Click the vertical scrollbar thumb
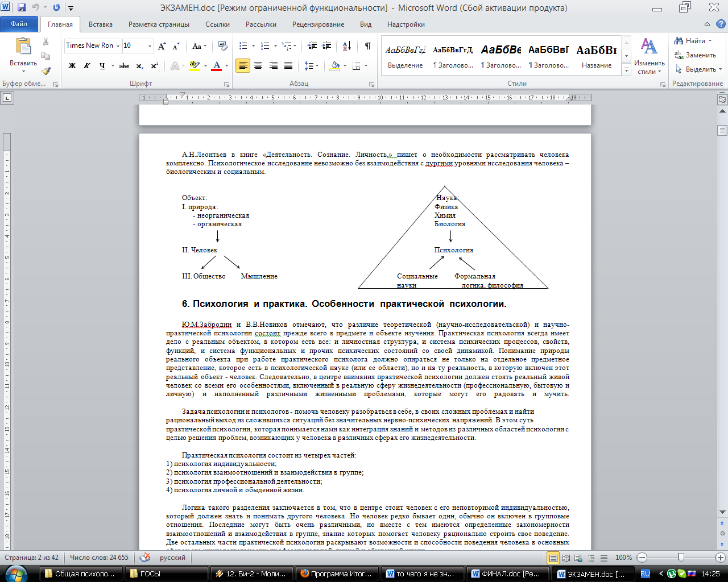Screen dimensions: 728x582 (722, 131)
